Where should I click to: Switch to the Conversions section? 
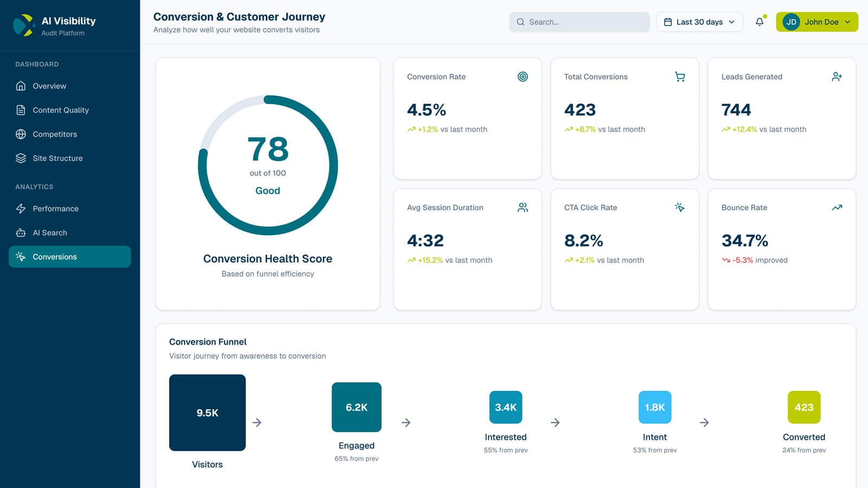click(x=69, y=256)
